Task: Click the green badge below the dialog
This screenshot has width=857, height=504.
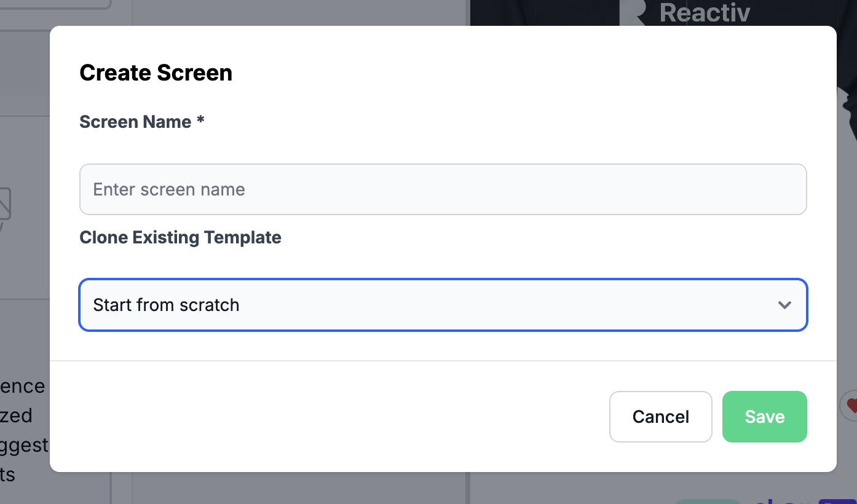Action: point(707,500)
